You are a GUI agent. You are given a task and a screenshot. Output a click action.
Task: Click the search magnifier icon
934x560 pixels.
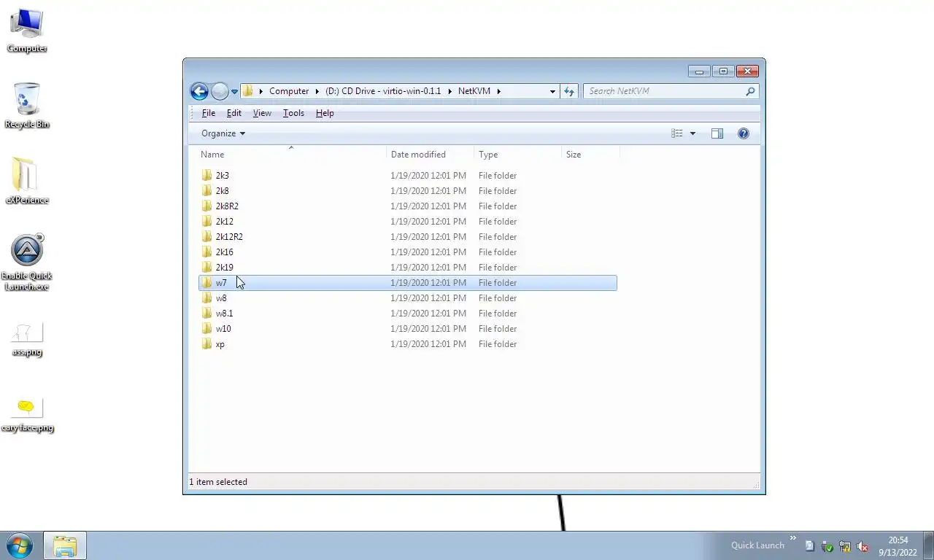[x=750, y=91]
